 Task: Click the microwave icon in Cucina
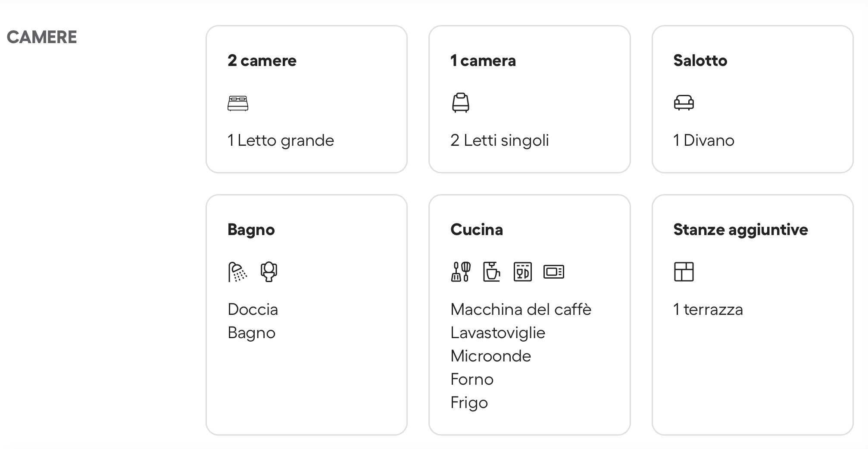point(554,272)
